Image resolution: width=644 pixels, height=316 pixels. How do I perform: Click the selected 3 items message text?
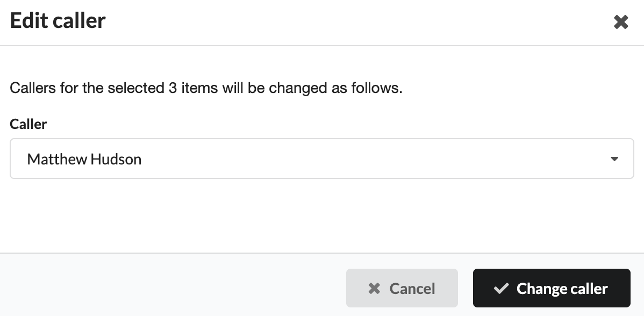coord(206,88)
